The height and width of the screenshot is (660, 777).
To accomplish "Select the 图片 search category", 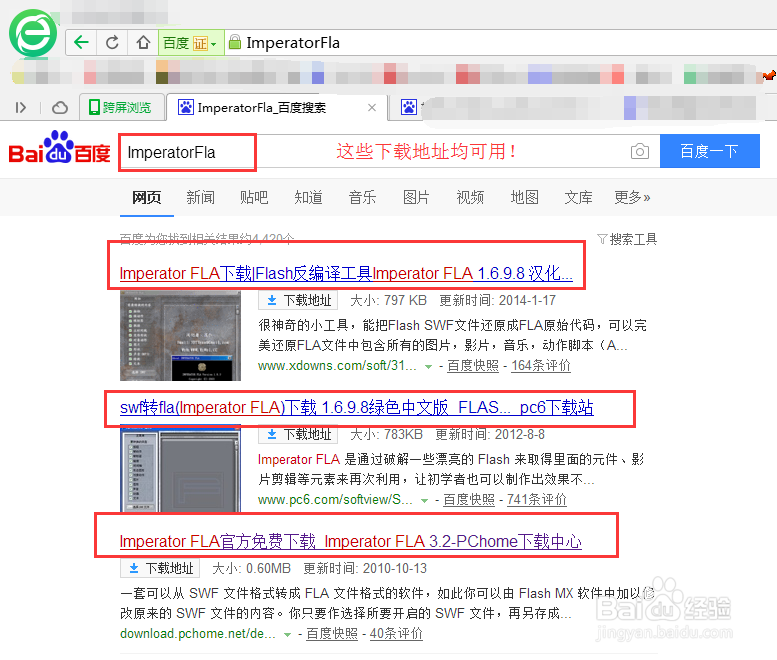I will pyautogui.click(x=416, y=197).
